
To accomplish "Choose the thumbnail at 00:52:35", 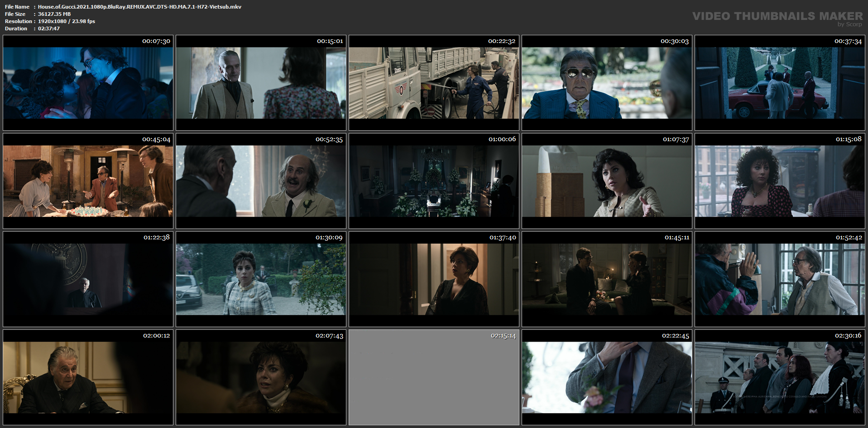I will (261, 181).
